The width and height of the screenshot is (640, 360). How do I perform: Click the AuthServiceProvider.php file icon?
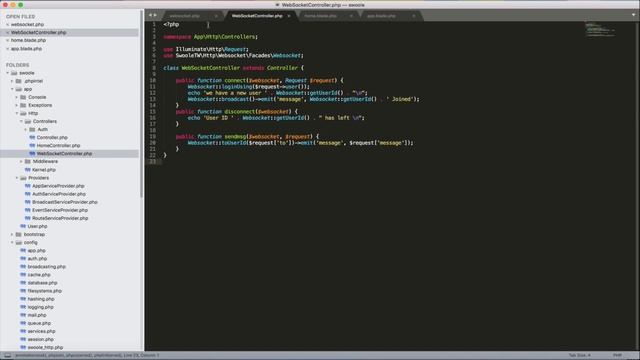pyautogui.click(x=28, y=194)
